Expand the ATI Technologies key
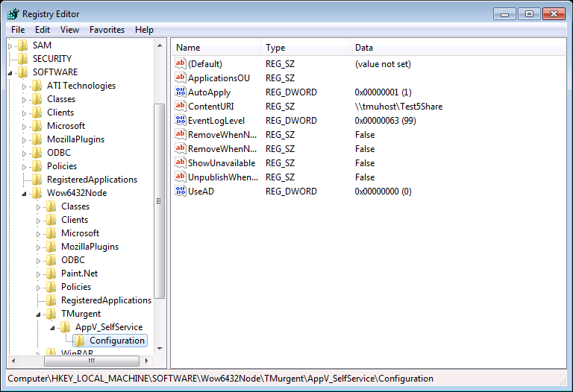The width and height of the screenshot is (573, 392). (25, 86)
